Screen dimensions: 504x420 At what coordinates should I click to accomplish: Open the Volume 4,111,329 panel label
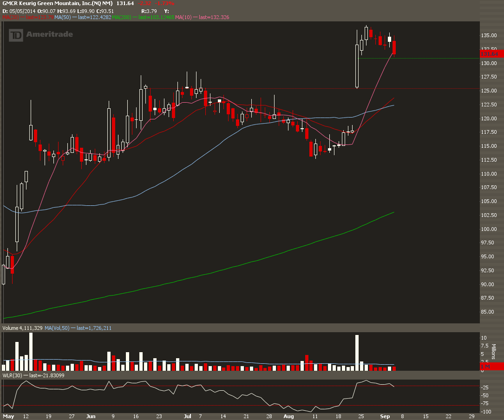point(22,328)
